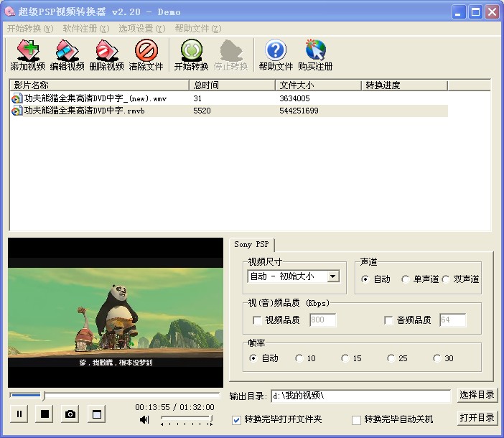
Task: Toggle fullscreen preview window icon
Action: [x=97, y=414]
